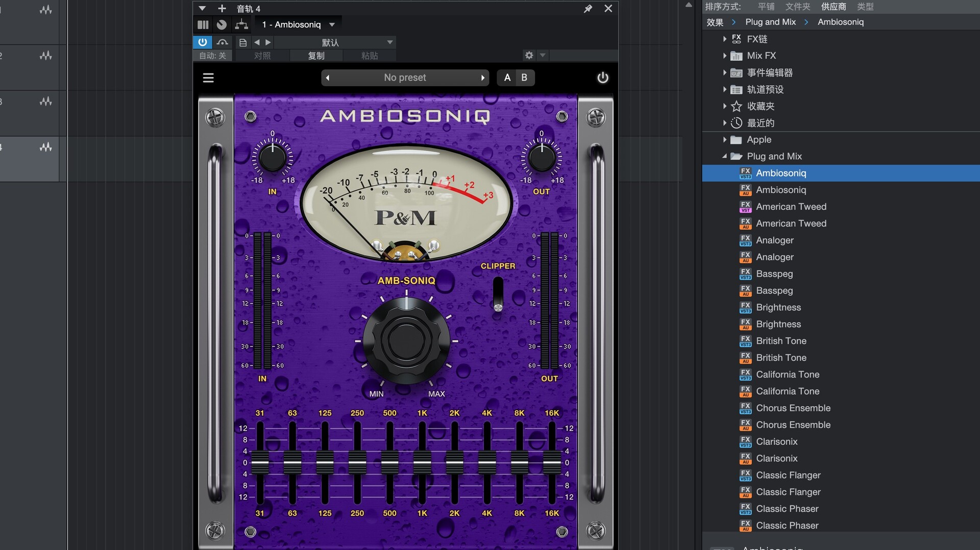Click the Chorus Ensemble VST3 FX icon
The width and height of the screenshot is (980, 550).
746,408
